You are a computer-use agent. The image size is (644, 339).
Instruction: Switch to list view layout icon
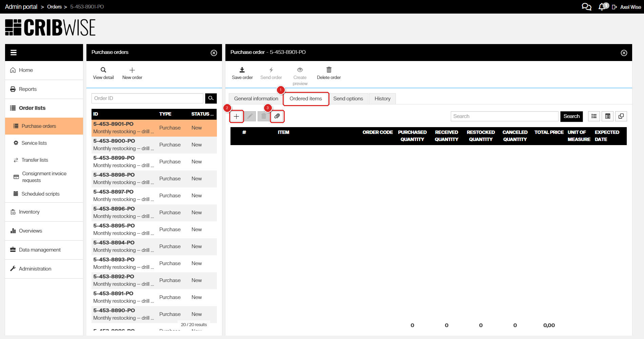click(x=594, y=116)
